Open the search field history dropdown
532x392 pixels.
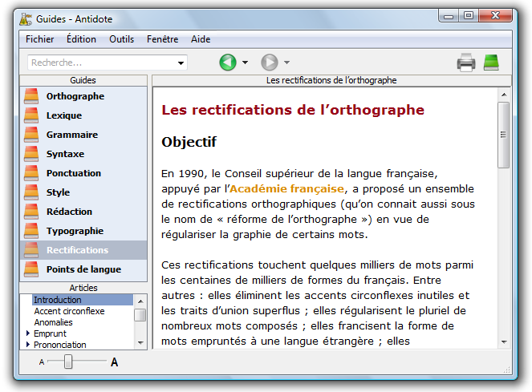(x=181, y=63)
